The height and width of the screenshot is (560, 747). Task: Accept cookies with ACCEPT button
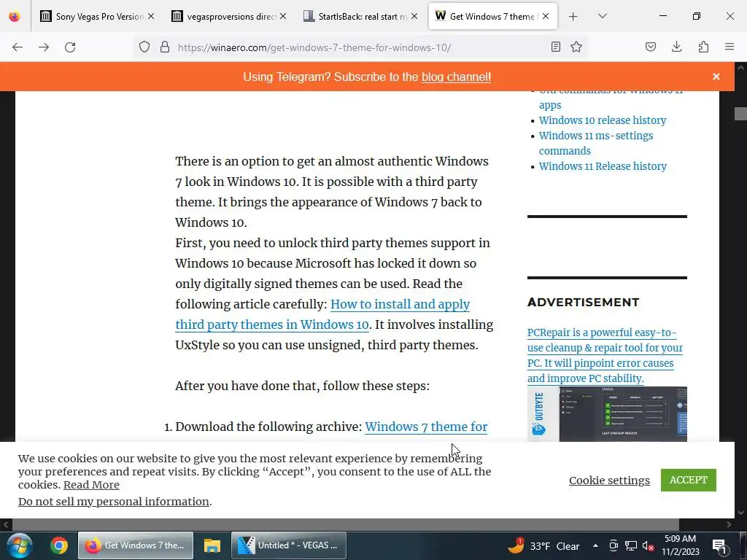[689, 480]
